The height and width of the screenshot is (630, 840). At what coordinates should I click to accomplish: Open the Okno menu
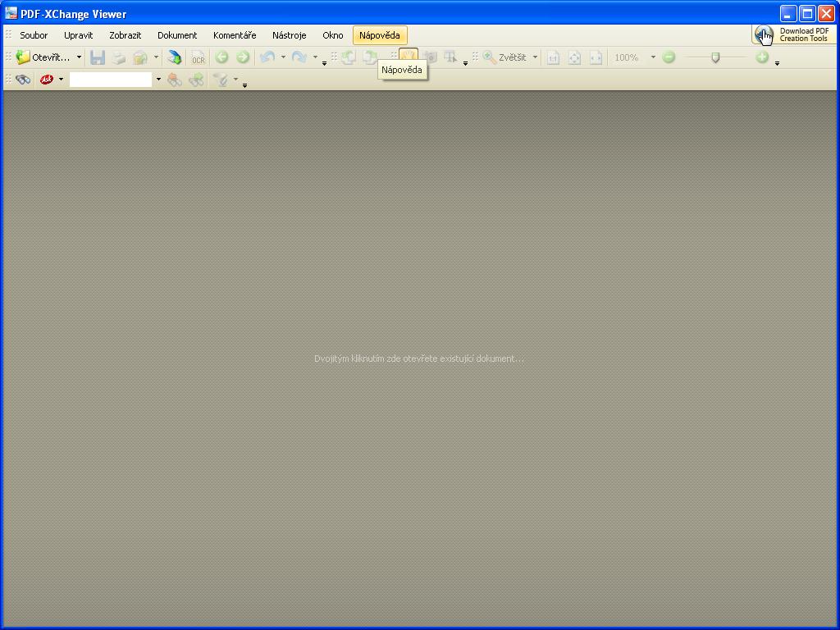pos(333,35)
